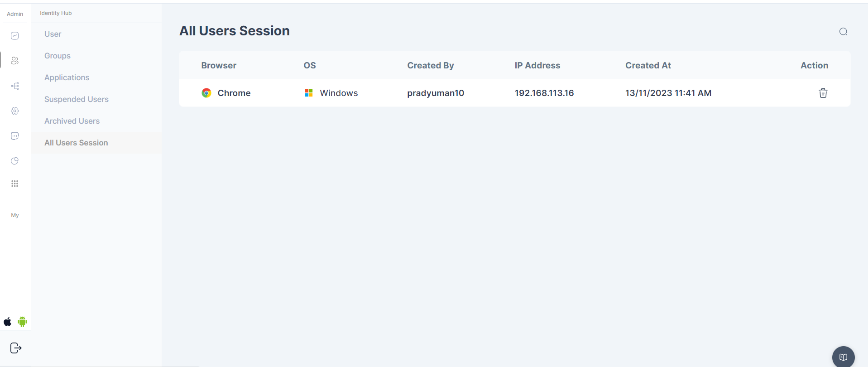Open the workflow tree icon in sidebar
Screen dimensions: 868x367
15,86
